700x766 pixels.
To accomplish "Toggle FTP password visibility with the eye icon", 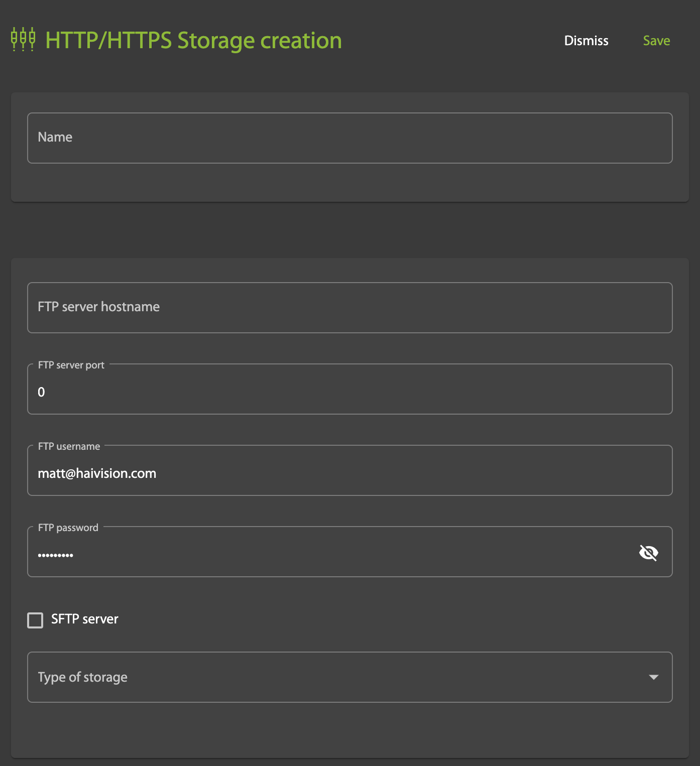I will pos(649,552).
